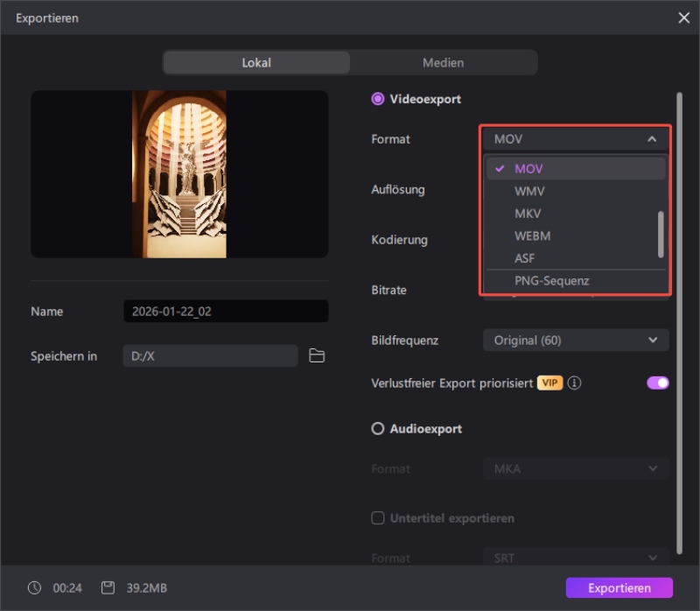This screenshot has width=700, height=611.
Task: Open the SRT subtitle format dropdown
Action: [575, 558]
